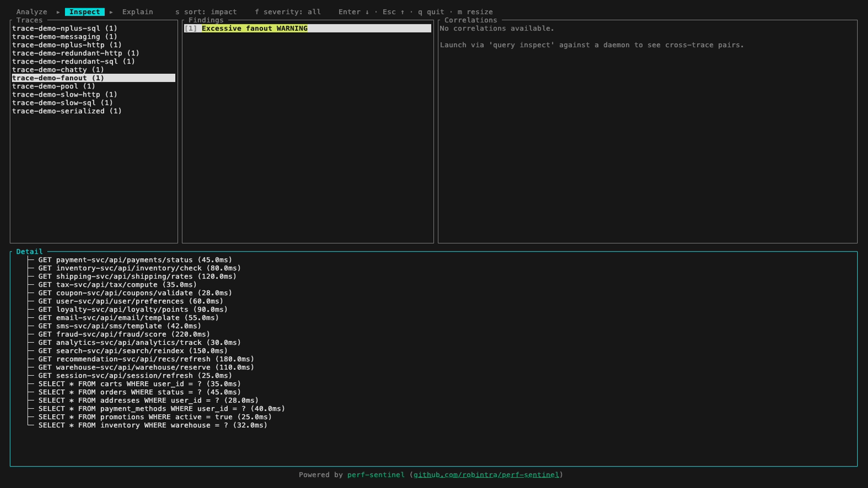Click the inventory-svc inventory/check span
Viewport: 868px width, 488px height.
pos(139,268)
